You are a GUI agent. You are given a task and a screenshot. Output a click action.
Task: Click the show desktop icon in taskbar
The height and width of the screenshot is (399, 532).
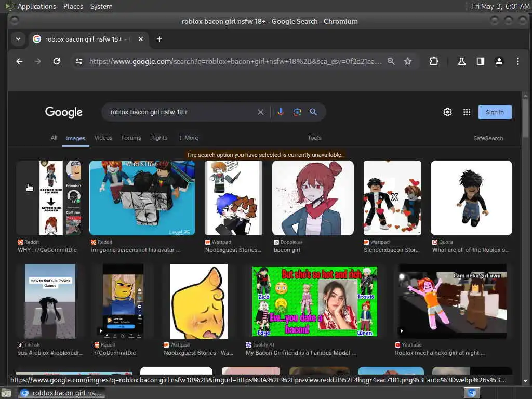tap(6, 393)
